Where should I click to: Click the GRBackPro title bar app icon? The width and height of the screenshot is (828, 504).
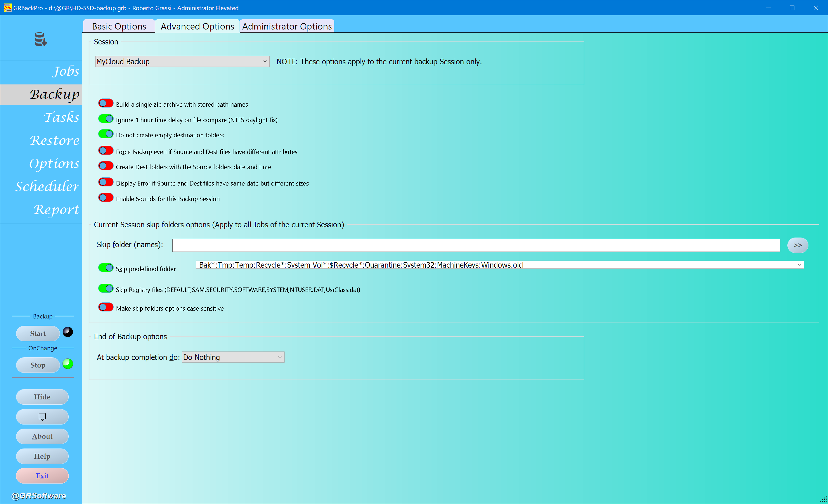(7, 8)
